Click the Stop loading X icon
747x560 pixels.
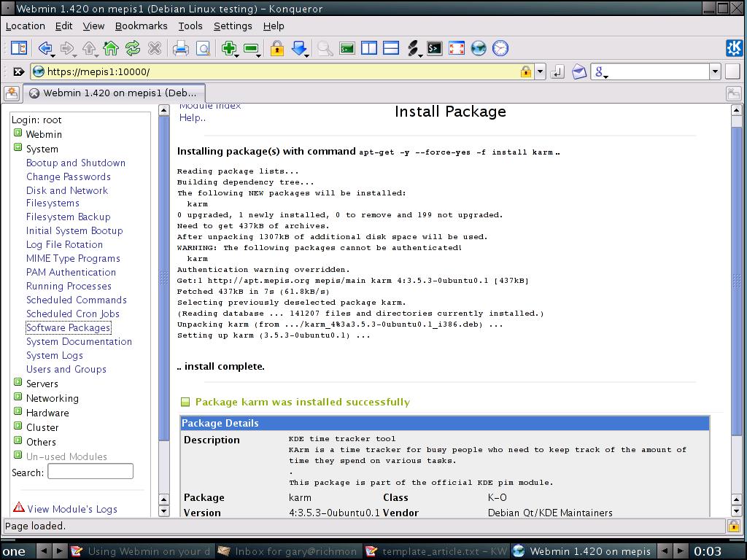point(155,48)
